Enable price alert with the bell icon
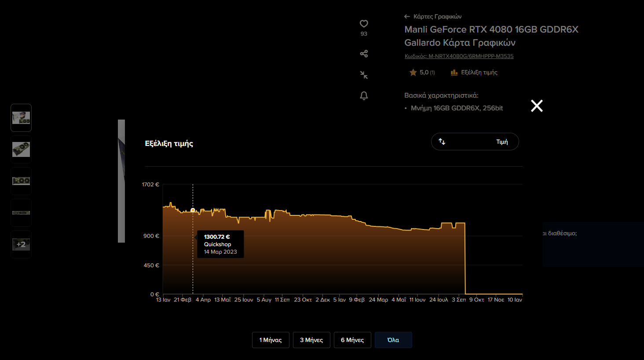The image size is (644, 360). pos(364,96)
